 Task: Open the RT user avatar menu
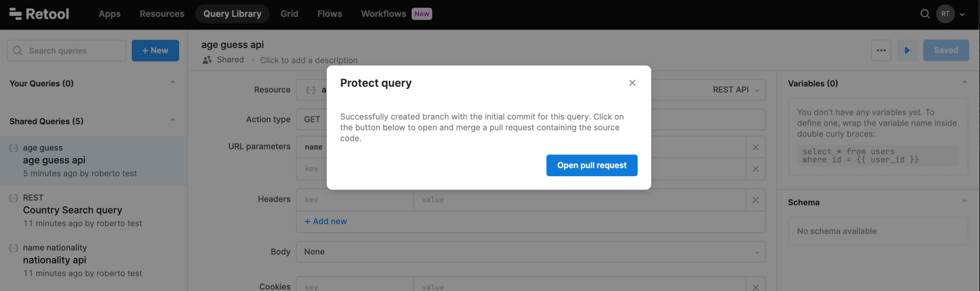[x=945, y=14]
